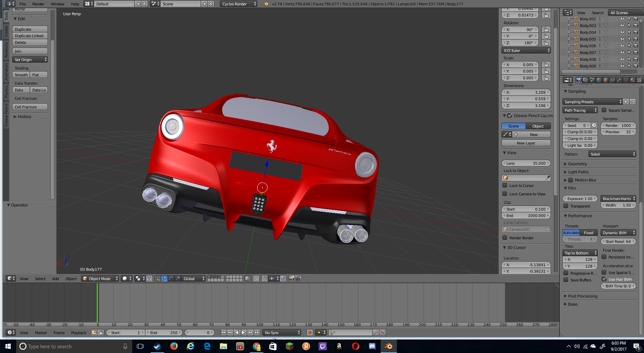Open the File menu

click(23, 4)
